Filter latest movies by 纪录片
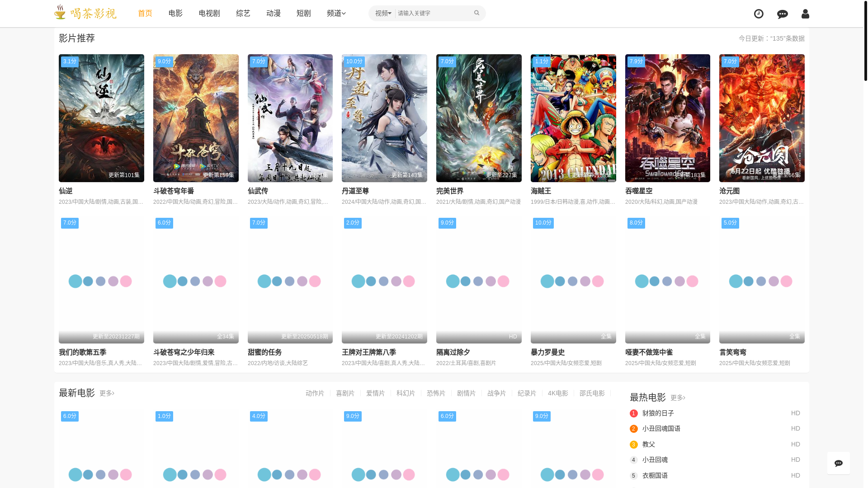 tap(527, 394)
